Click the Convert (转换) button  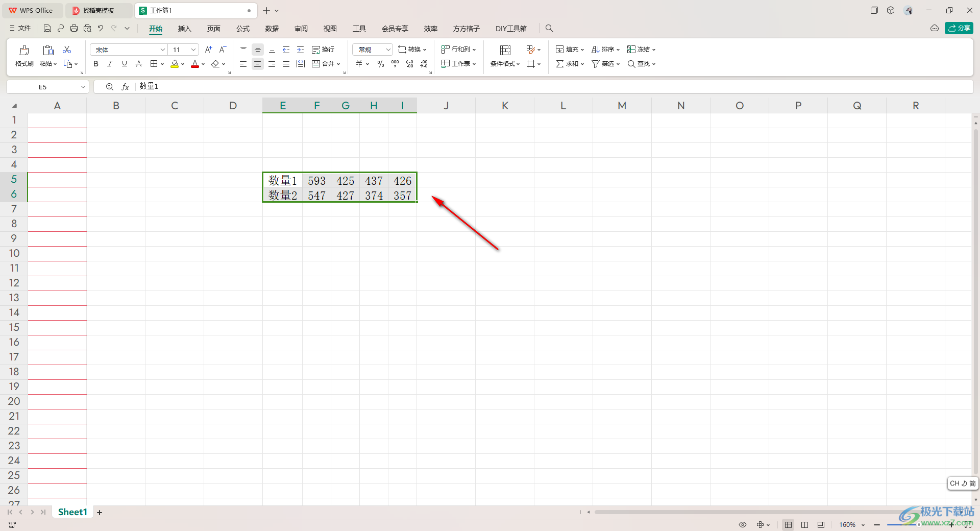412,50
